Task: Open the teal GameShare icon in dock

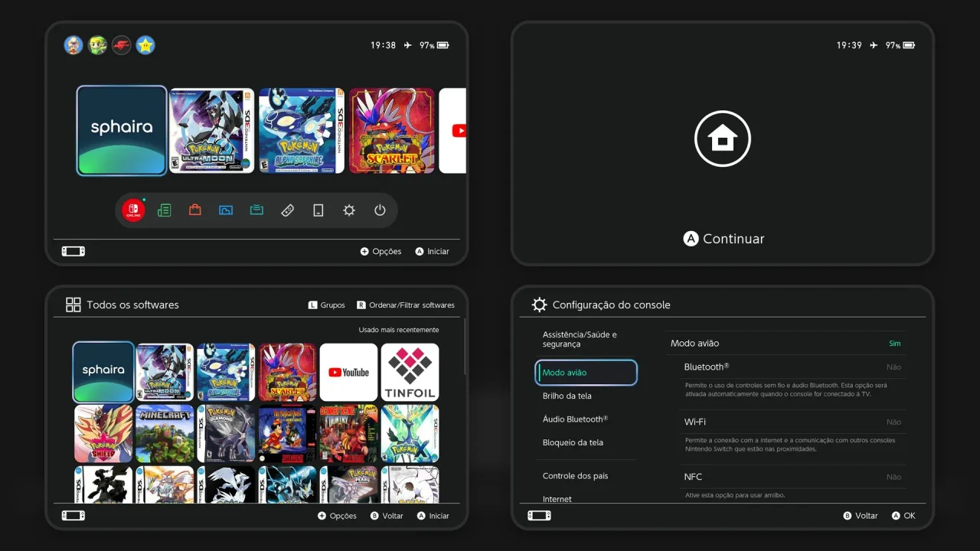Action: click(x=256, y=210)
